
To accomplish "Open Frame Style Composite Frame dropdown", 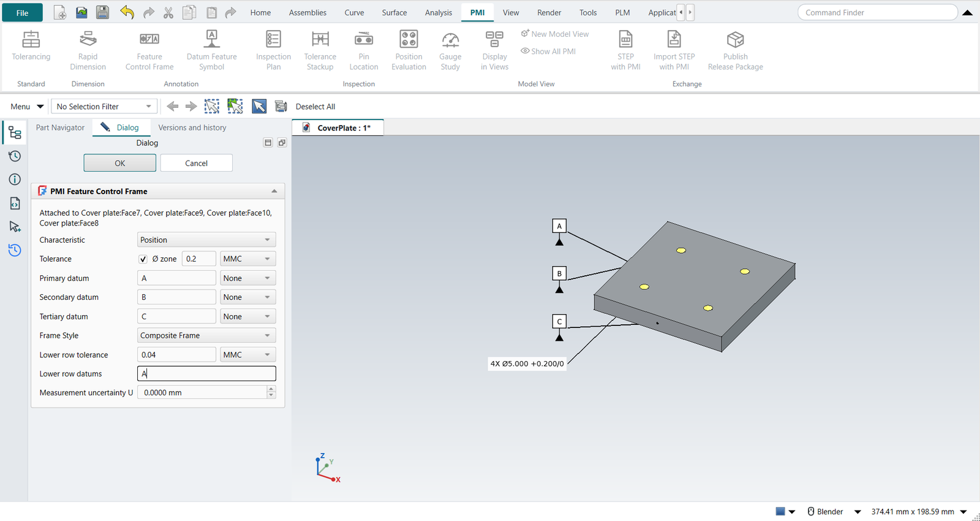I will pyautogui.click(x=206, y=335).
